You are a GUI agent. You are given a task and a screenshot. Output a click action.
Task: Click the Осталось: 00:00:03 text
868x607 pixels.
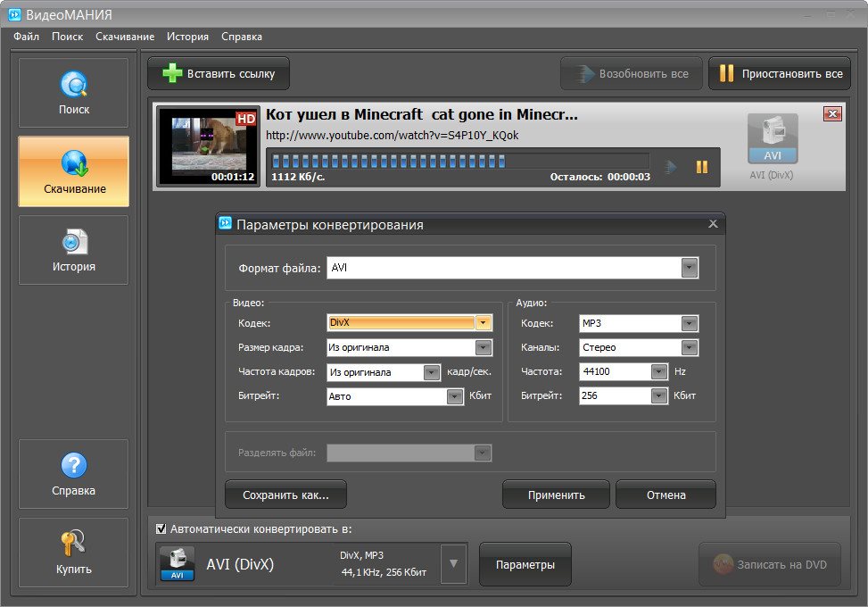click(x=600, y=178)
